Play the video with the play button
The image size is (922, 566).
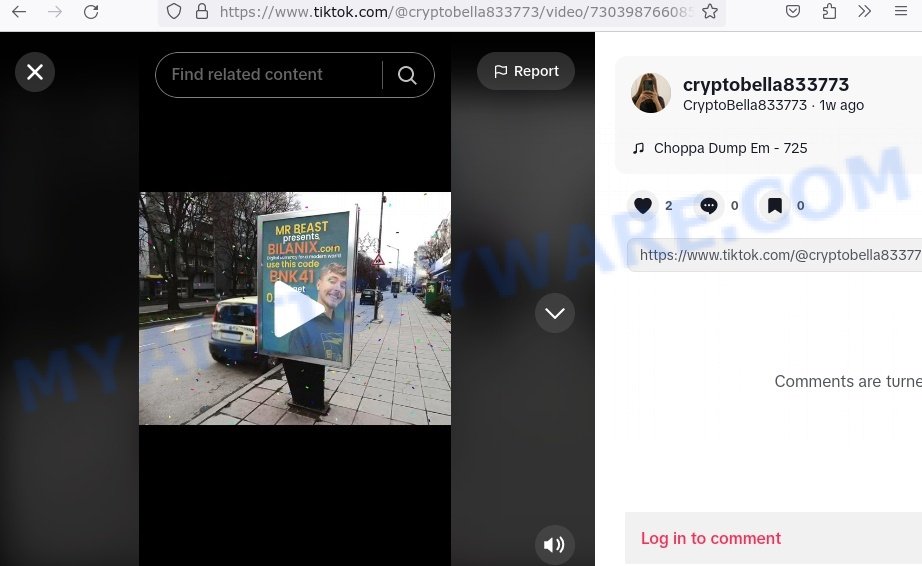point(298,309)
